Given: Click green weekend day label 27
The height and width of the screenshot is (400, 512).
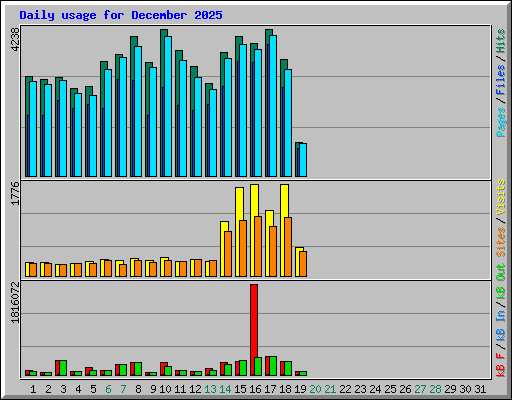Looking at the screenshot, I should (420, 389).
